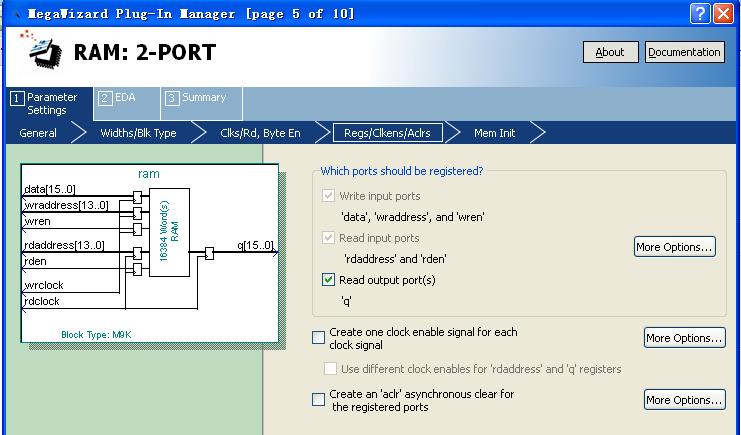Click the data[15..0] port label in diagram

point(50,190)
